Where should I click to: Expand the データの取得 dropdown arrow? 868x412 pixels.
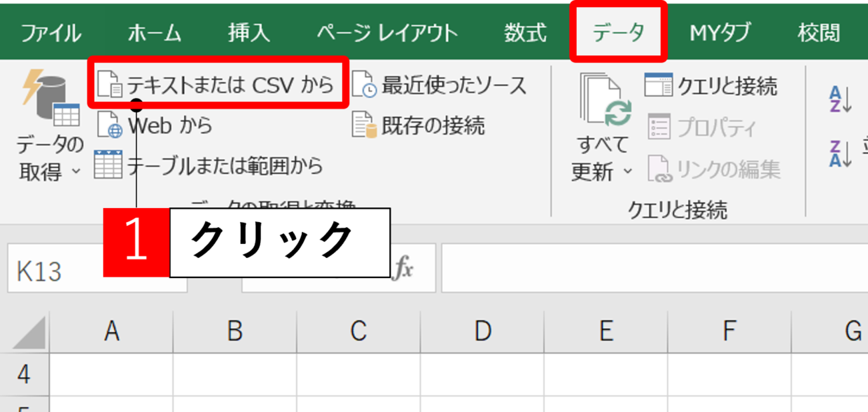tap(76, 172)
